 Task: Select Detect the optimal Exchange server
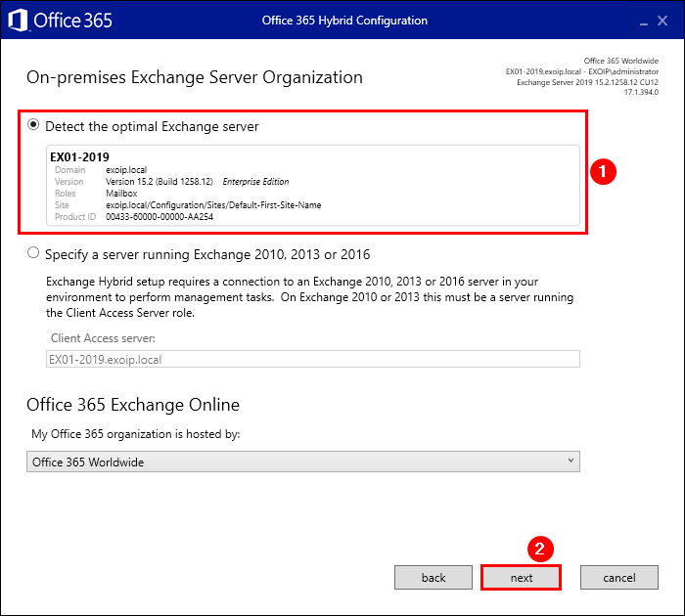(x=34, y=126)
